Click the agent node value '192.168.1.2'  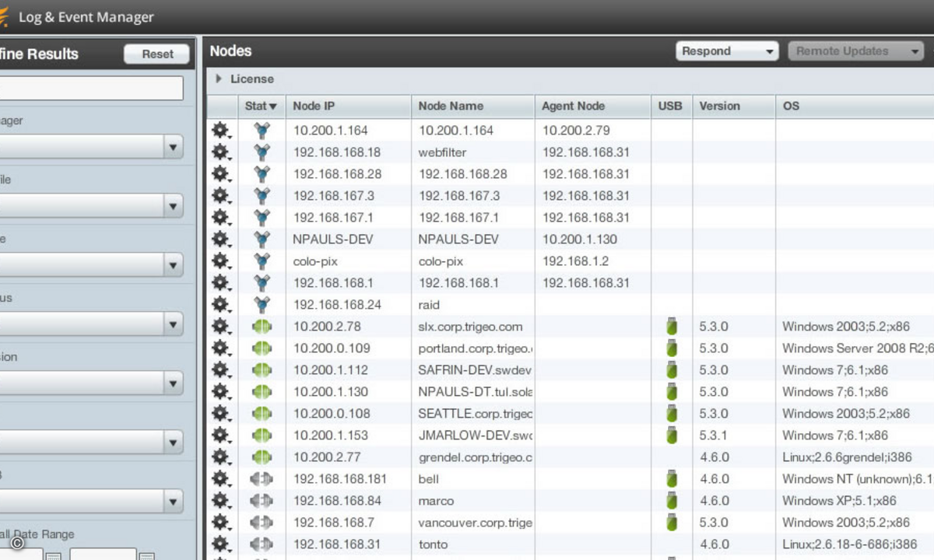(x=575, y=261)
